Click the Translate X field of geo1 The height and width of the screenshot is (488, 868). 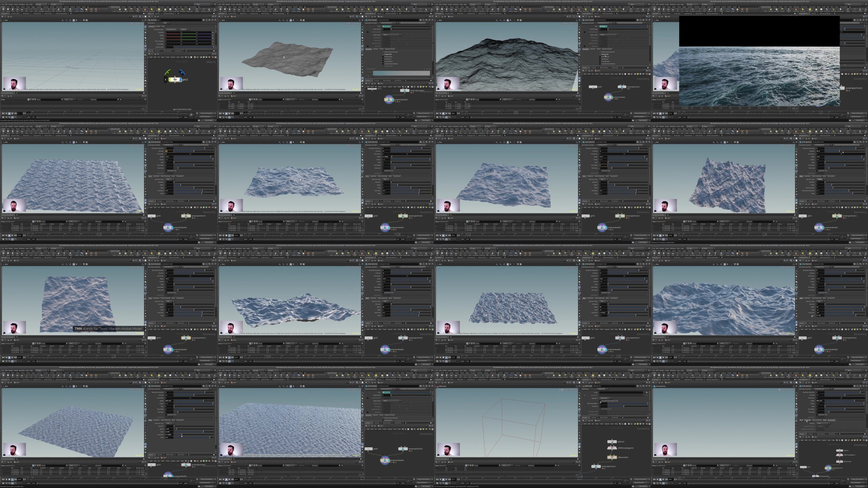(x=173, y=32)
